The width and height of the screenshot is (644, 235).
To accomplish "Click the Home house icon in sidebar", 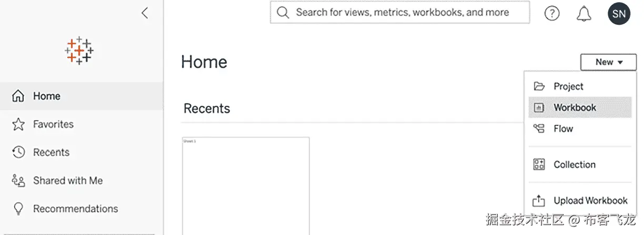I will [18, 96].
